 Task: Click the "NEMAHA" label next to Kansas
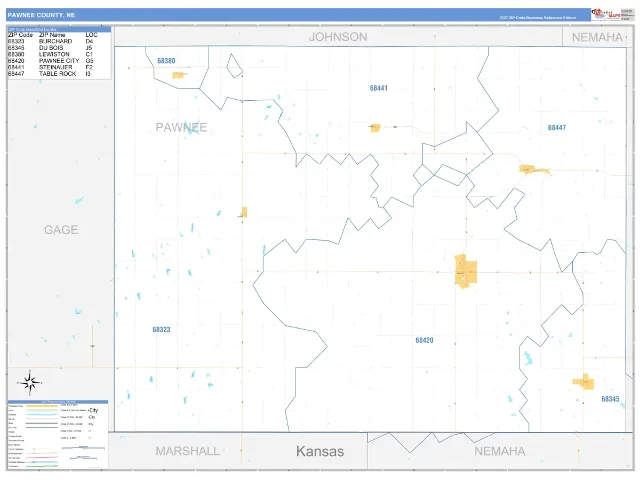pos(500,451)
